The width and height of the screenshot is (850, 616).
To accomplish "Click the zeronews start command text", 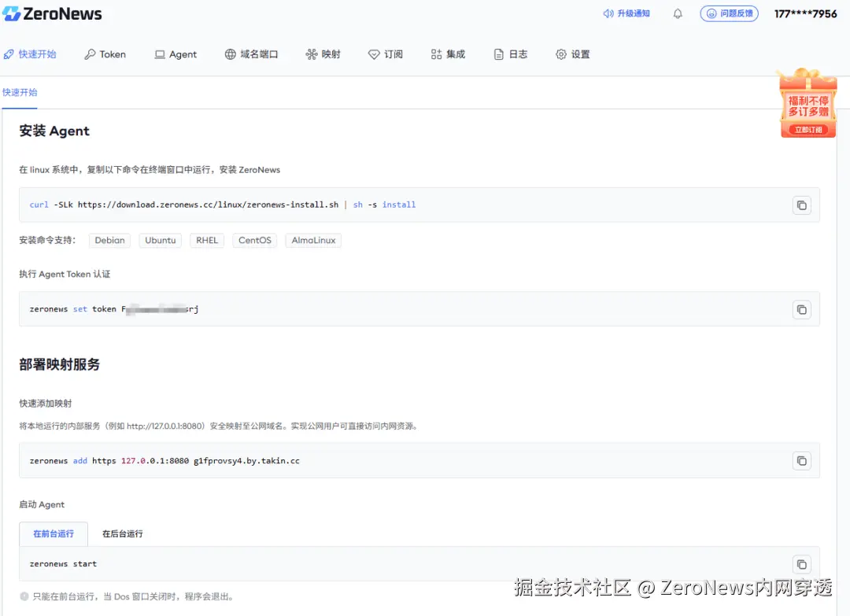I will (x=63, y=564).
